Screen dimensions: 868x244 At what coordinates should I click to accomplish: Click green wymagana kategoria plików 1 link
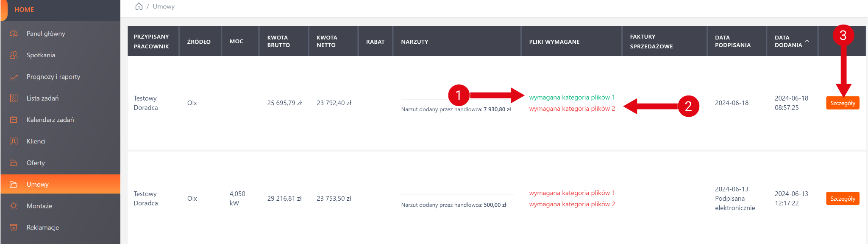pyautogui.click(x=572, y=98)
